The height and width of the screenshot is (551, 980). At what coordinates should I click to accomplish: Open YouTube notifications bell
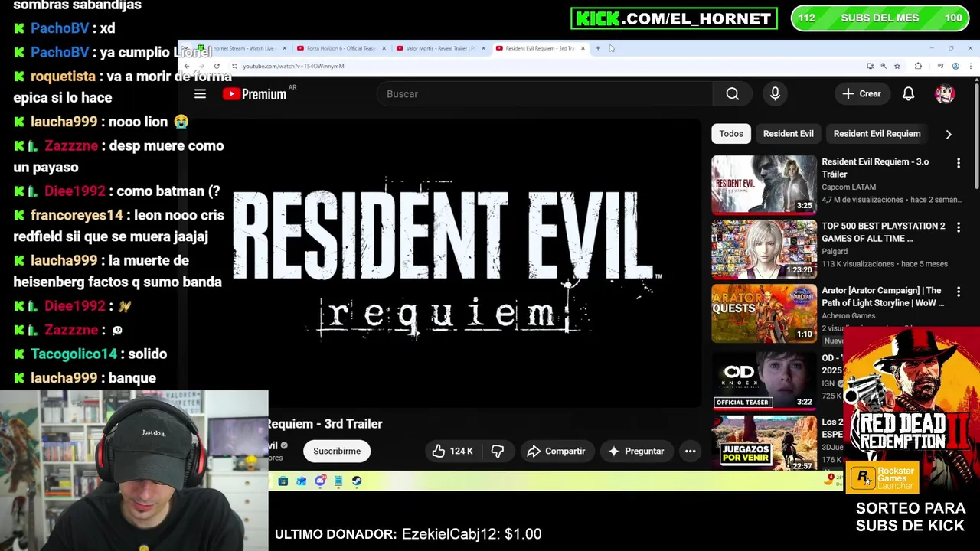pyautogui.click(x=908, y=94)
